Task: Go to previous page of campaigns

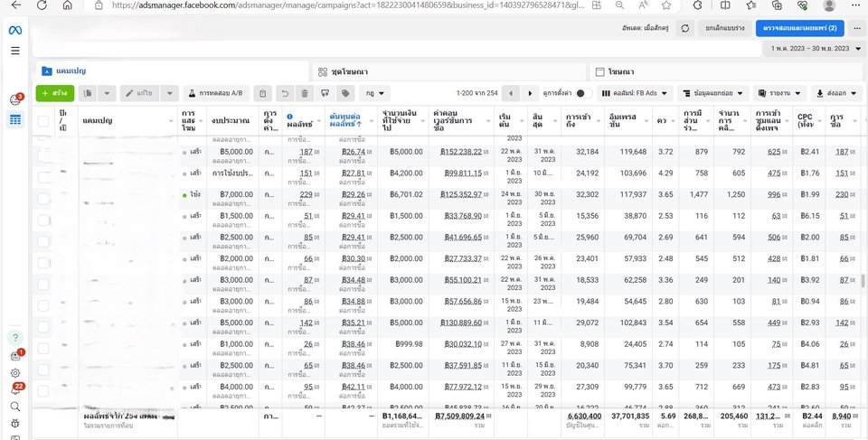Action: click(510, 94)
